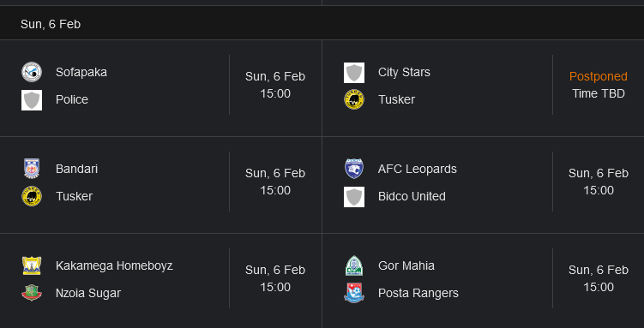Select the Gor Mahia team name

point(406,265)
